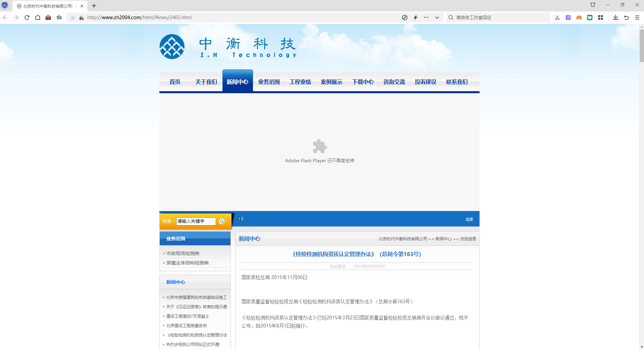
Task: Open the orange game controller icon
Action: click(579, 17)
